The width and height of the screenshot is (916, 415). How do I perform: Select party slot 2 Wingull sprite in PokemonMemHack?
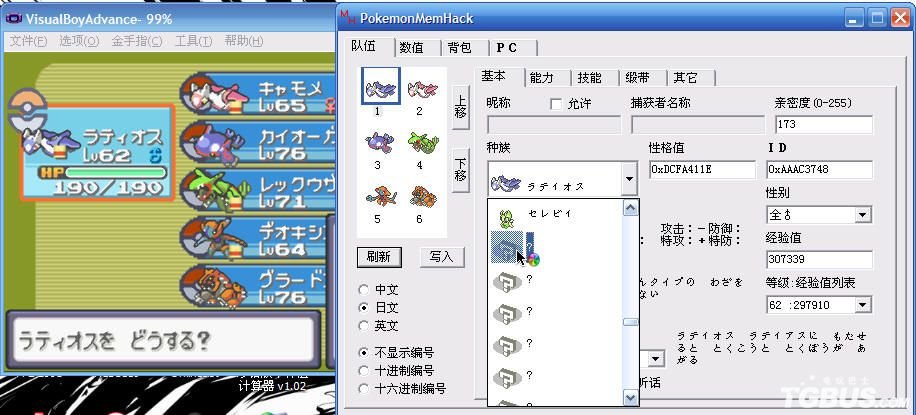click(422, 89)
